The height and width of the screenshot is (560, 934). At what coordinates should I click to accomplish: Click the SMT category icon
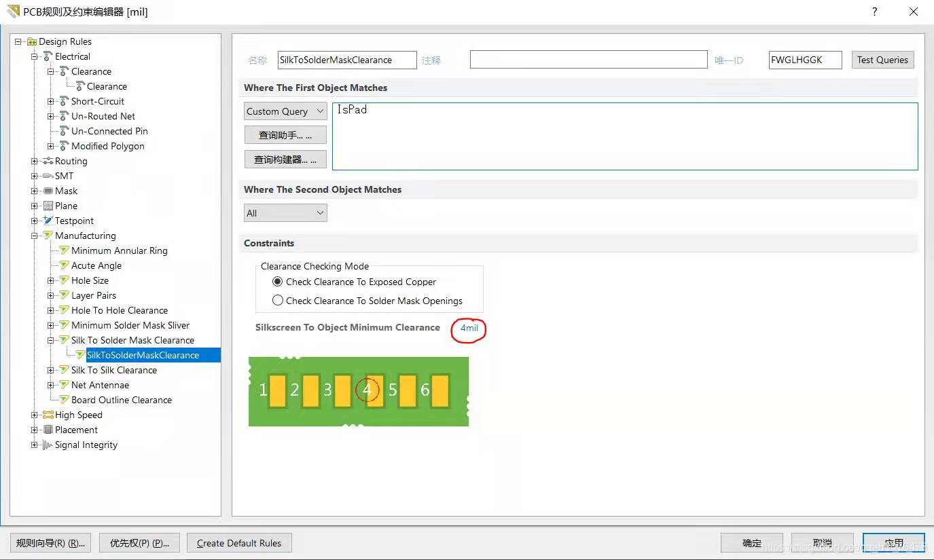tap(48, 176)
